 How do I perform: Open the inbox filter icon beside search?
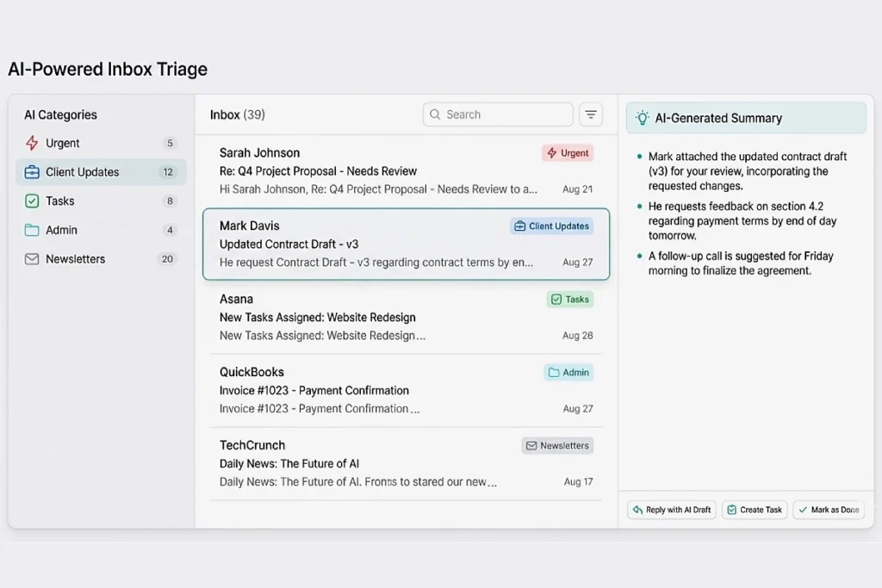click(x=591, y=114)
